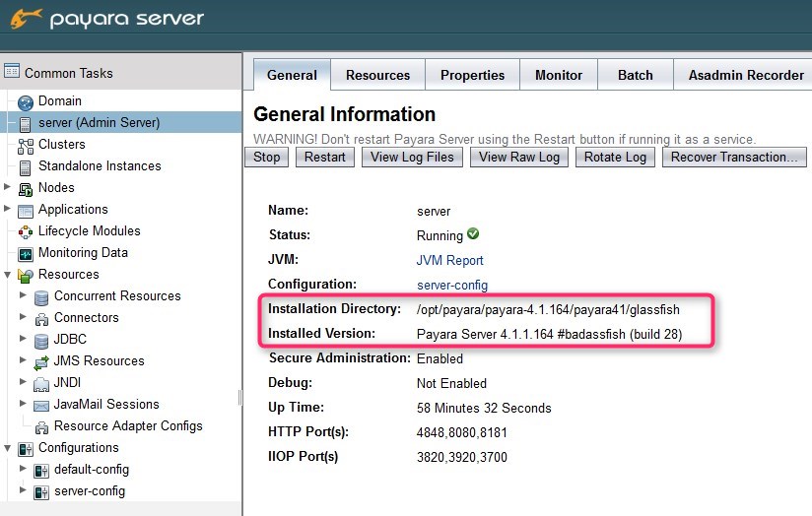Screen dimensions: 812x516
Task: Click the Connectors icon
Action: (x=41, y=319)
